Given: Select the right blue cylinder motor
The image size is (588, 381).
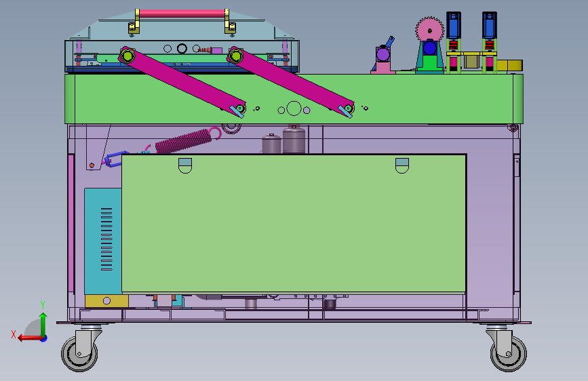Looking at the screenshot, I should 490,25.
